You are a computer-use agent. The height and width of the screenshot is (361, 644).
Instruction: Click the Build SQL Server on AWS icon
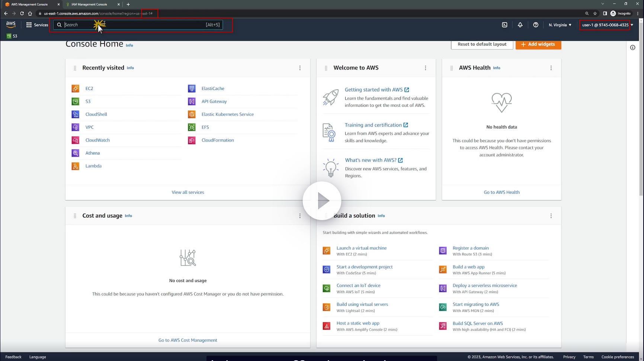(x=443, y=326)
